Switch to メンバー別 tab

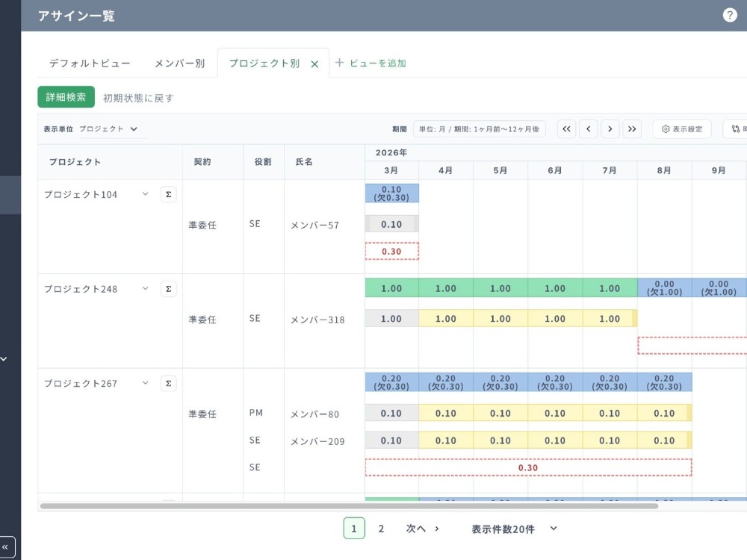179,63
